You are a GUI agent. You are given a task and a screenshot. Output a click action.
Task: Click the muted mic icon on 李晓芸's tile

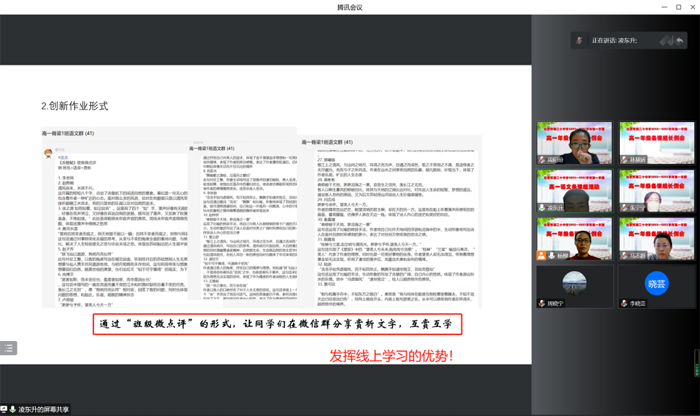click(624, 304)
